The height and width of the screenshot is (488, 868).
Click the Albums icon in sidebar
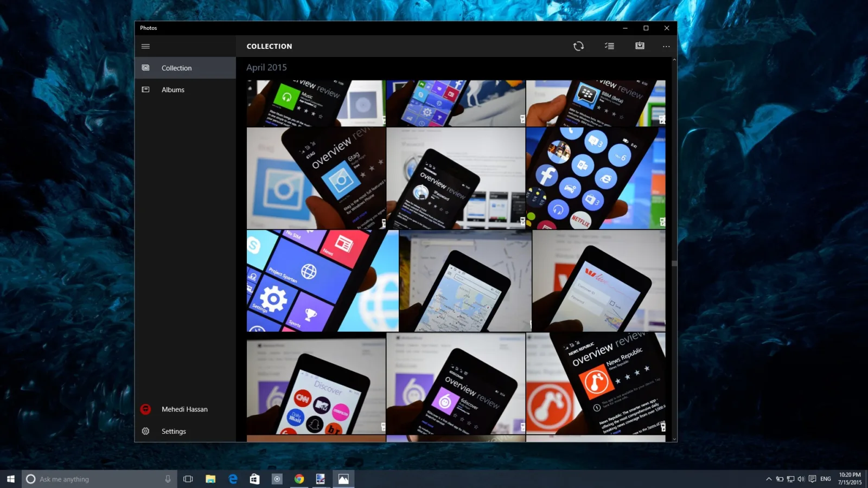[145, 89]
